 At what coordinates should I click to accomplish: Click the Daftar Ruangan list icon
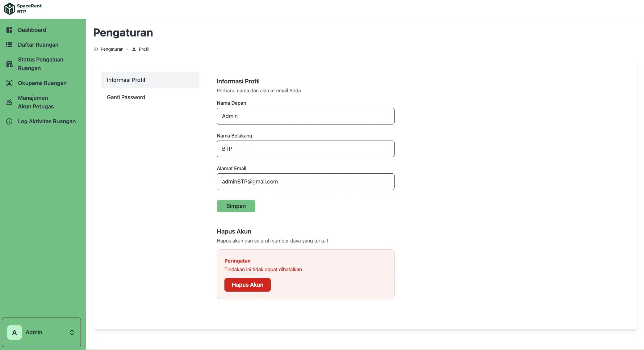point(9,45)
